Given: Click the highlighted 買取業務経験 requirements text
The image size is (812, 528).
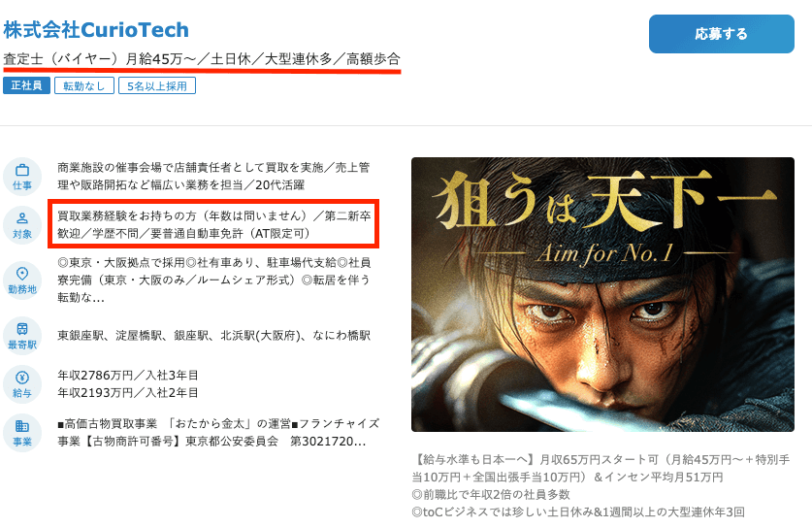Looking at the screenshot, I should (x=213, y=224).
